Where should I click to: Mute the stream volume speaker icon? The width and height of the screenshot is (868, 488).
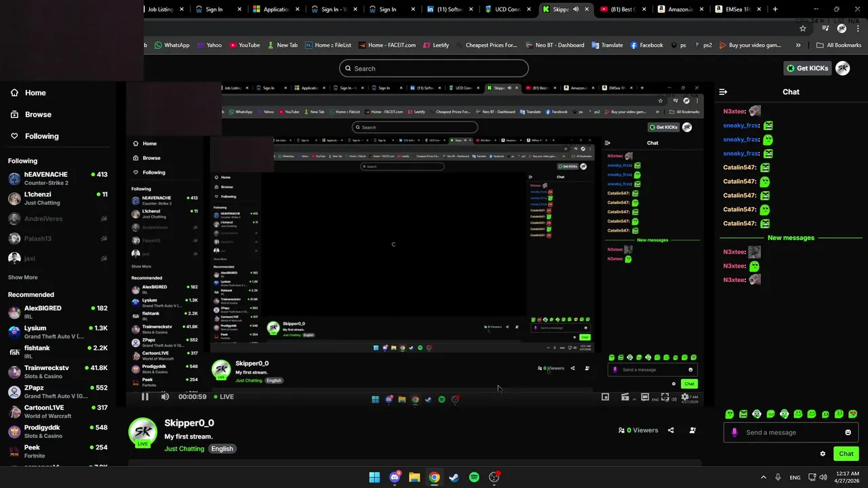point(165,396)
